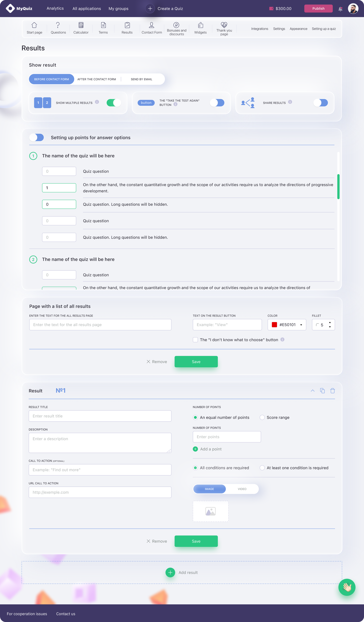
Task: Click Add a point link
Action: 210,449
